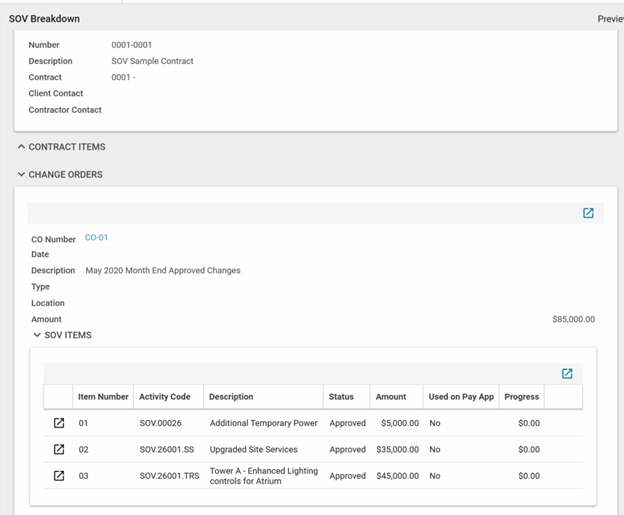The height and width of the screenshot is (515, 624).
Task: Open change order in new window icon
Action: pyautogui.click(x=588, y=213)
